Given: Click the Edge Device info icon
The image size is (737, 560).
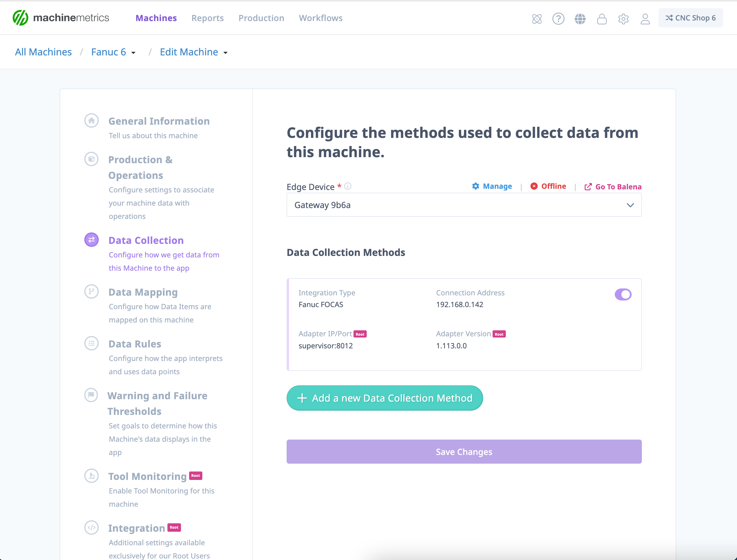Looking at the screenshot, I should point(348,186).
